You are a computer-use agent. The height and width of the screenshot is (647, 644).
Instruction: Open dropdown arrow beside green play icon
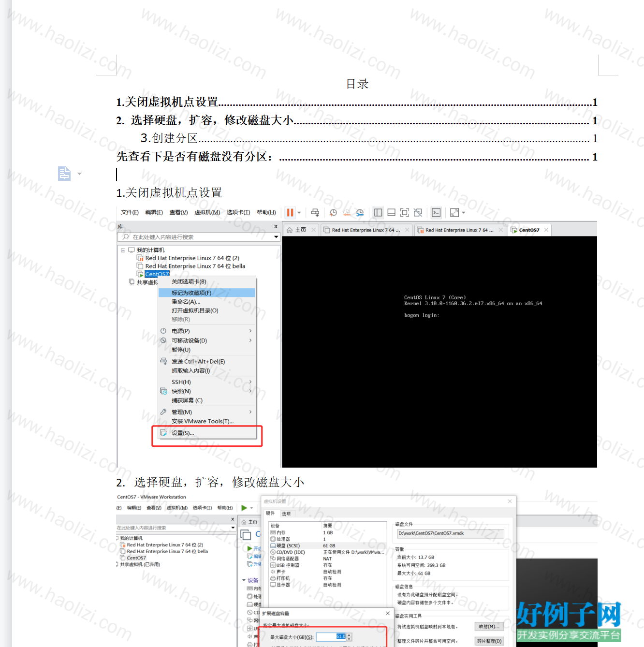(x=251, y=508)
